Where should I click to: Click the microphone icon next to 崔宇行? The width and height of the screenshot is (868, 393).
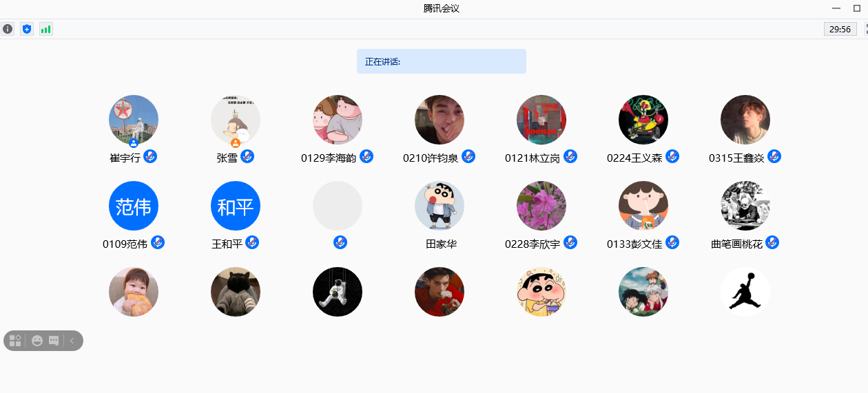point(150,156)
